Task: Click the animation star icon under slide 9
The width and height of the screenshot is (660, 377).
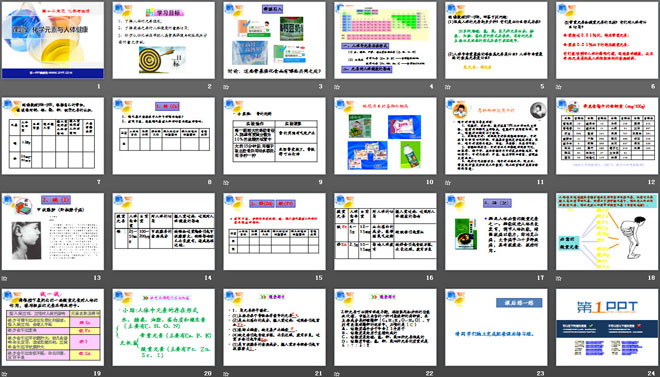Action: click(226, 183)
